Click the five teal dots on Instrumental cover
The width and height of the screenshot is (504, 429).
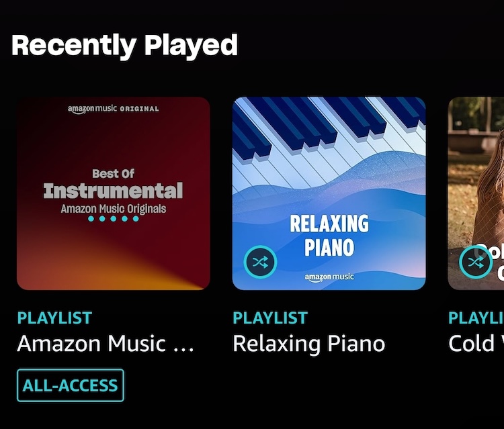pos(114,219)
